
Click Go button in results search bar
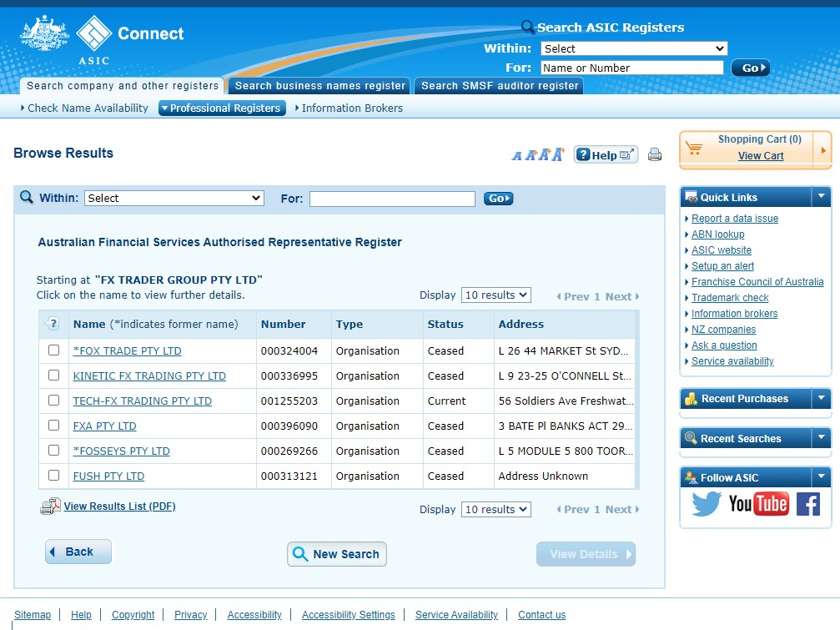(498, 199)
